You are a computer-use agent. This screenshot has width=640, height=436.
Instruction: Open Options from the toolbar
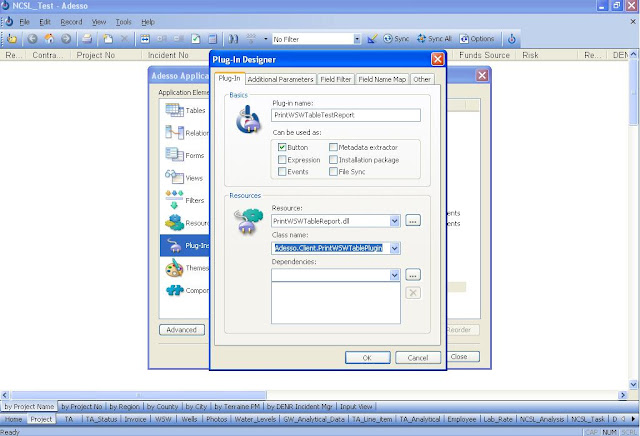477,39
